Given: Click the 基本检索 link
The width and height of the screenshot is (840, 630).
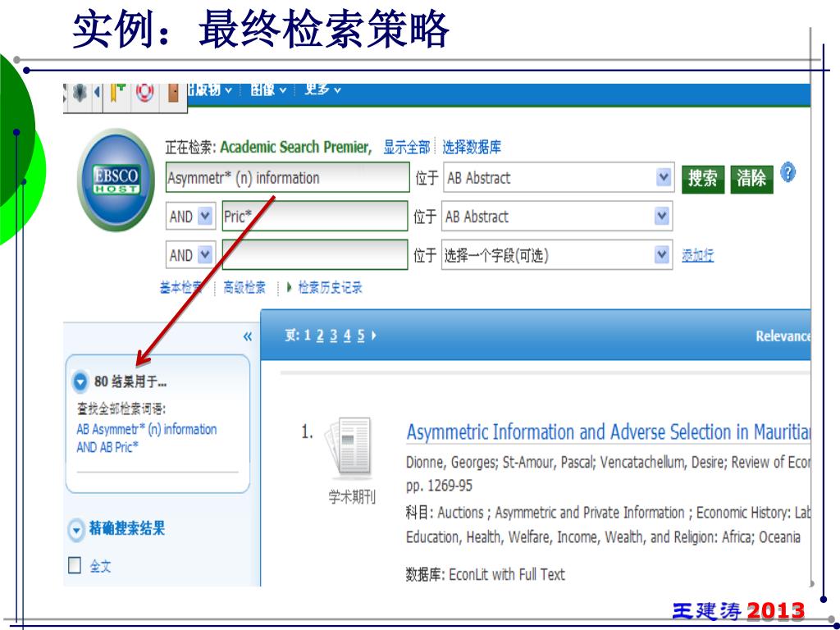Looking at the screenshot, I should 180,288.
